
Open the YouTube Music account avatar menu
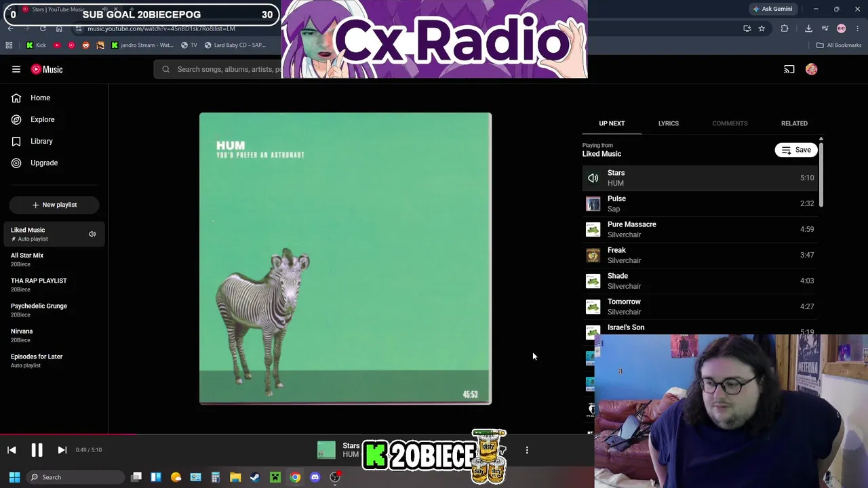tap(811, 69)
